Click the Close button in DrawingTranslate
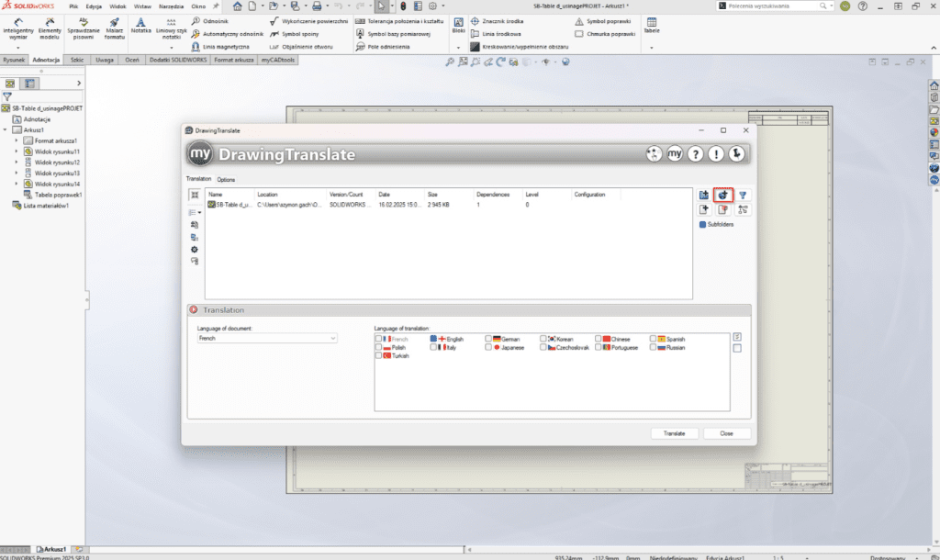 pos(727,433)
